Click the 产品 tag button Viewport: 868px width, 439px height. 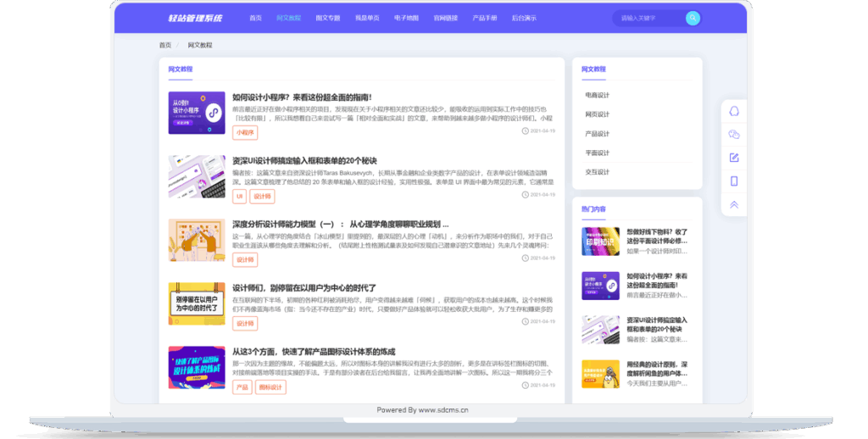[242, 387]
